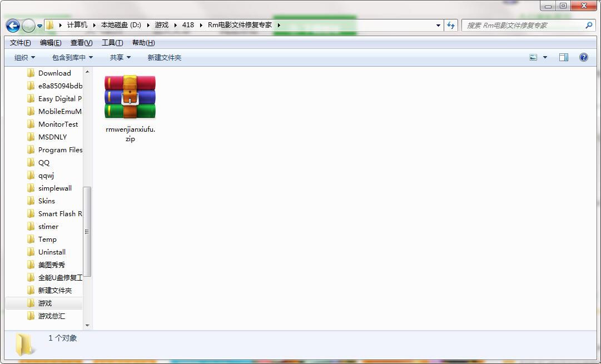Viewport: 601px width, 364px height.
Task: Open the 文件(F) menu
Action: [21, 43]
